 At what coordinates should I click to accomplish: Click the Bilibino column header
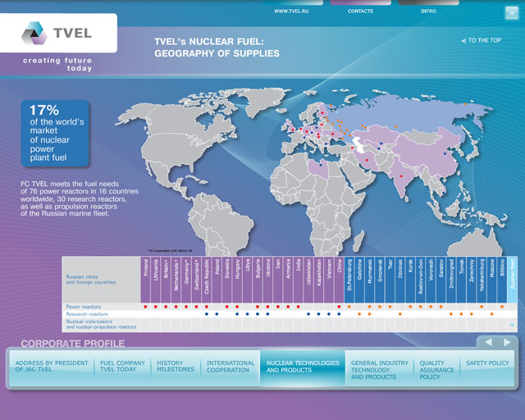click(x=502, y=280)
